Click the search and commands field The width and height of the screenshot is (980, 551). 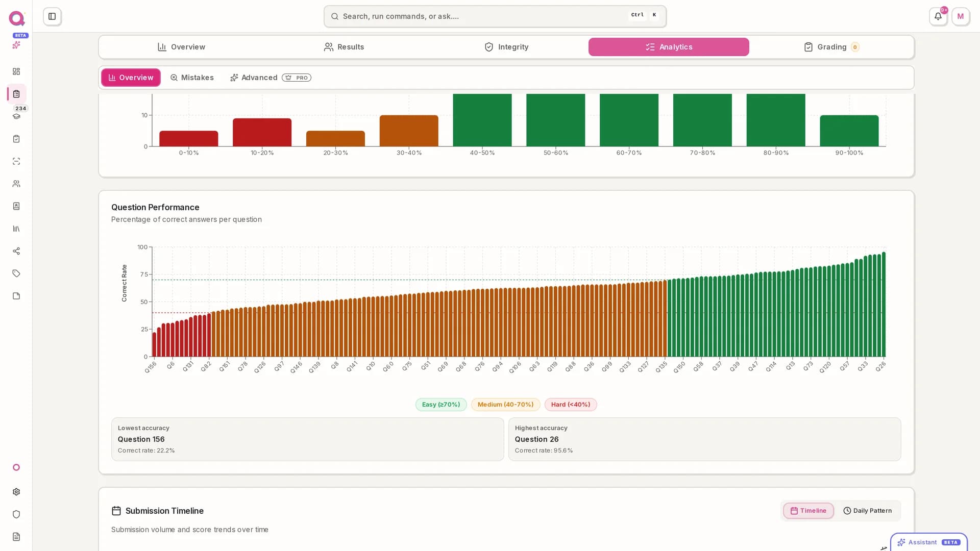click(495, 16)
